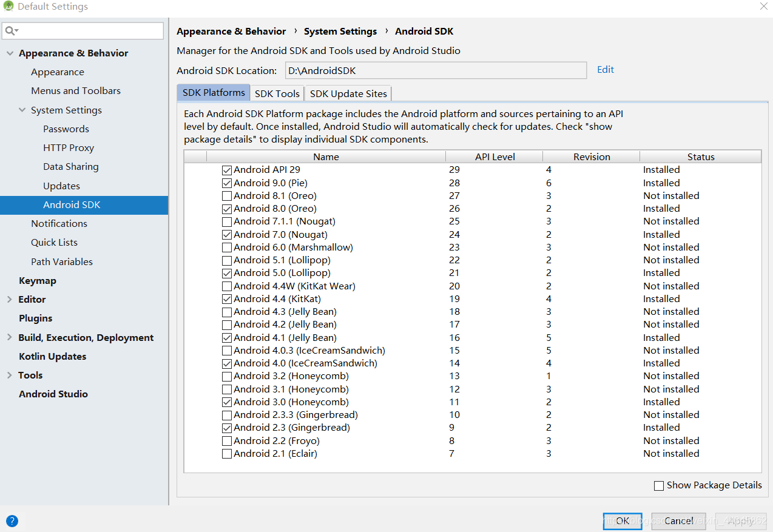Expand the Editor tree node
The width and height of the screenshot is (773, 532).
(10, 299)
